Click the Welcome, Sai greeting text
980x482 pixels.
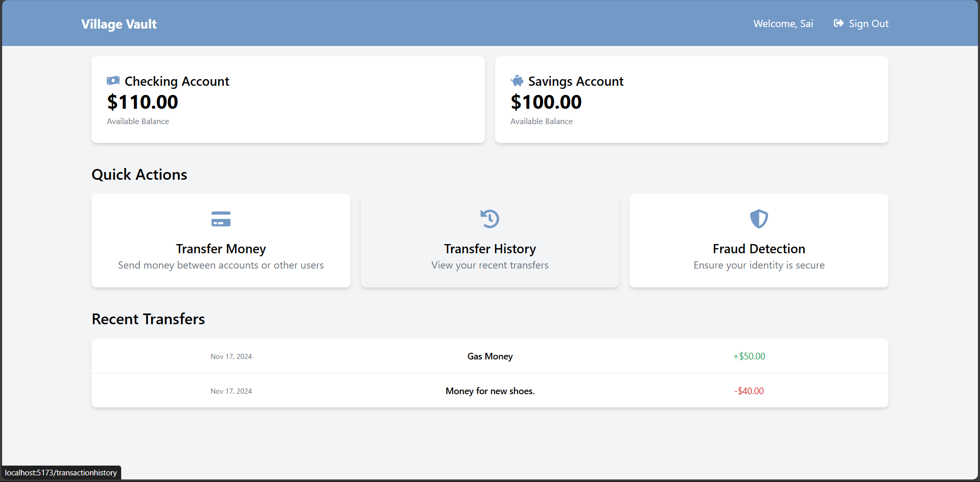[783, 23]
